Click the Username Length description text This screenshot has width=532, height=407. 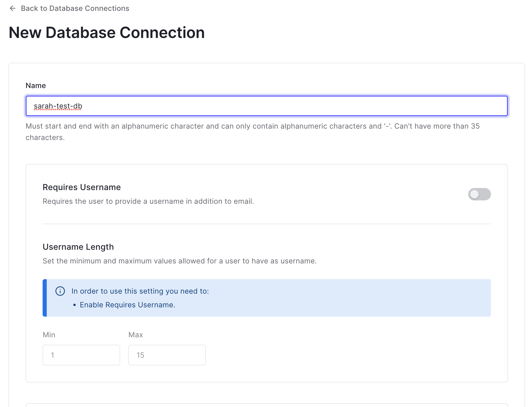(x=179, y=261)
